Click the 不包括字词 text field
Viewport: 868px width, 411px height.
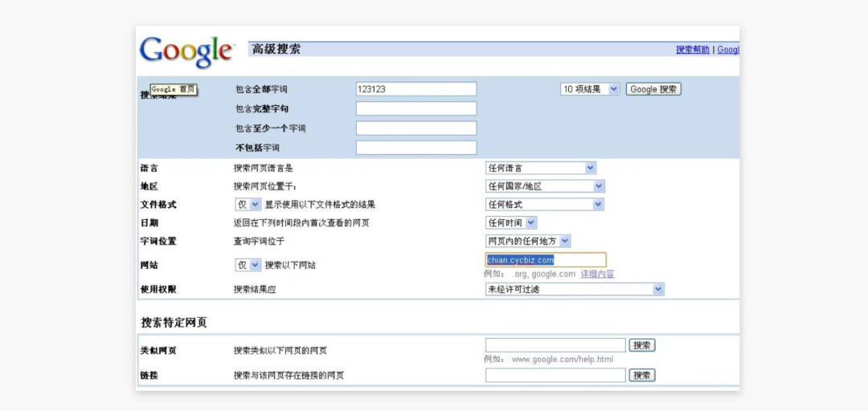[x=416, y=148]
